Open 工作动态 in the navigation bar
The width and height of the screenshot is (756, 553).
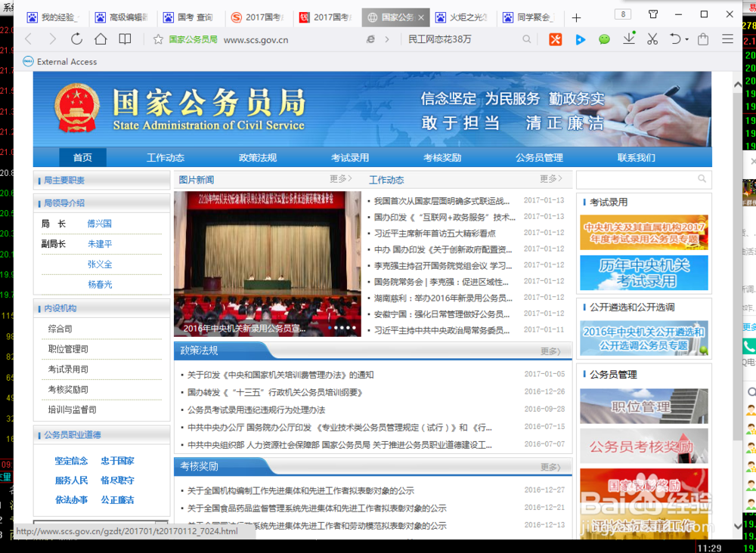coord(166,158)
